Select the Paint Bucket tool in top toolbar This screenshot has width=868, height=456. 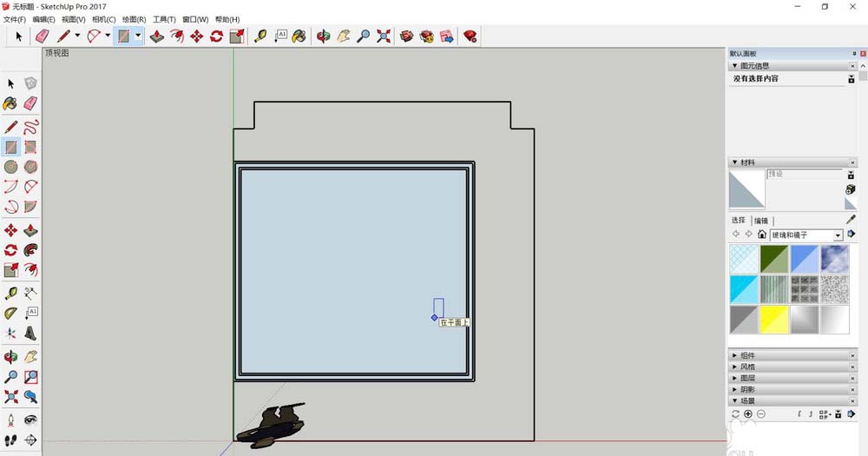pyautogui.click(x=299, y=36)
